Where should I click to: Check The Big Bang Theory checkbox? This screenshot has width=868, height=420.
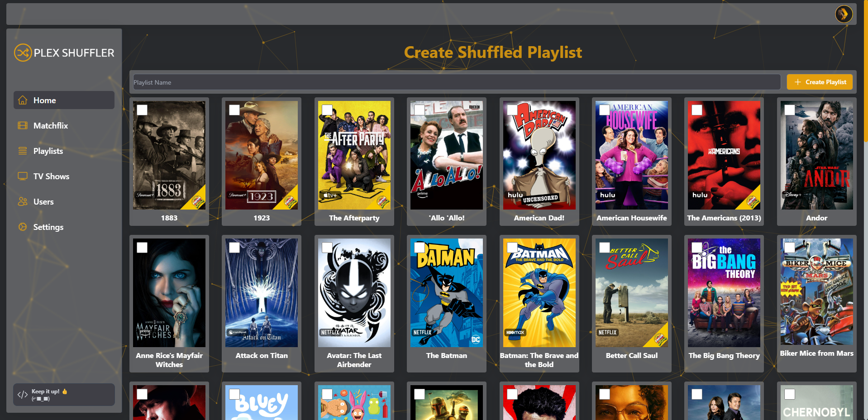697,248
